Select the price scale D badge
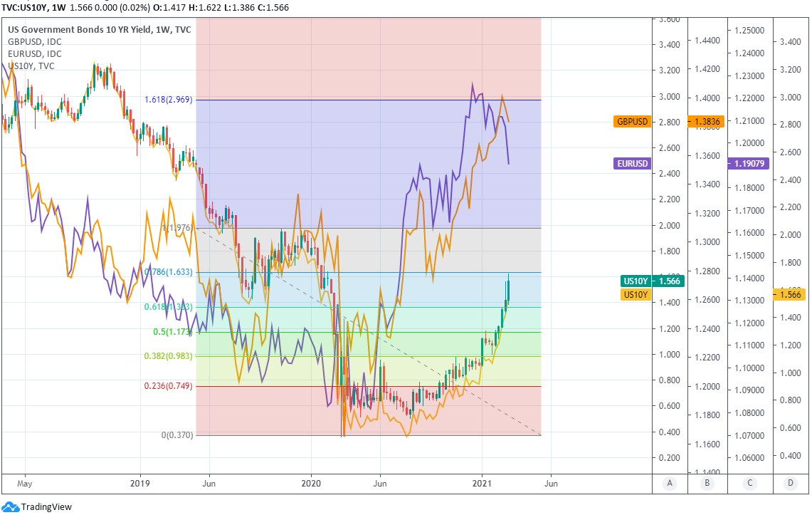This screenshot has width=812, height=515. pyautogui.click(x=790, y=484)
